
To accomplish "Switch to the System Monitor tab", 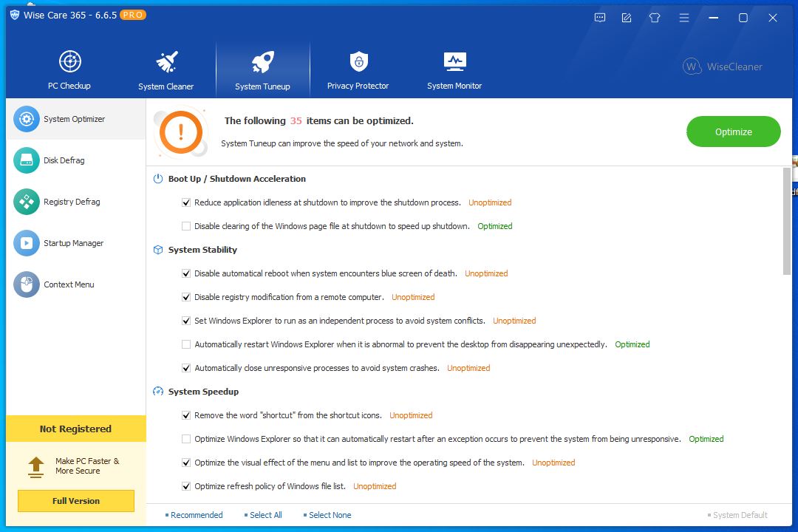I will pyautogui.click(x=454, y=69).
